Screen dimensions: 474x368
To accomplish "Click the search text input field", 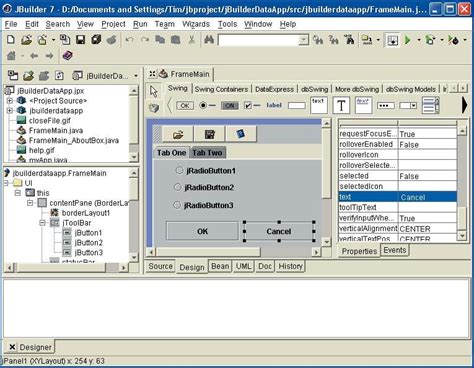I will coord(259,40).
